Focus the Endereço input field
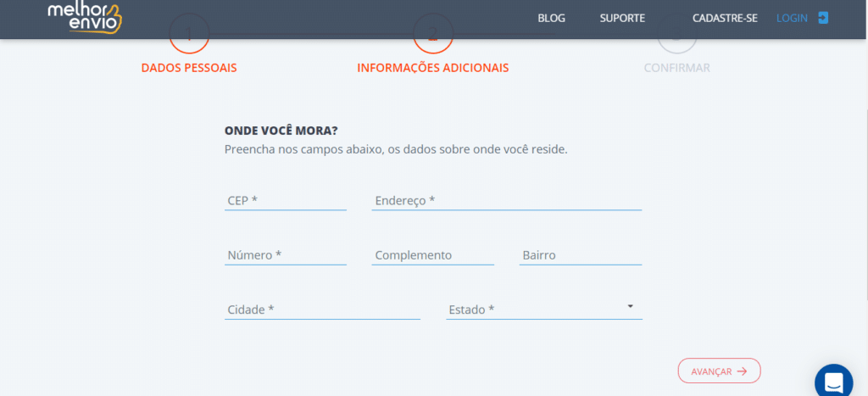The height and width of the screenshot is (396, 868). click(507, 200)
